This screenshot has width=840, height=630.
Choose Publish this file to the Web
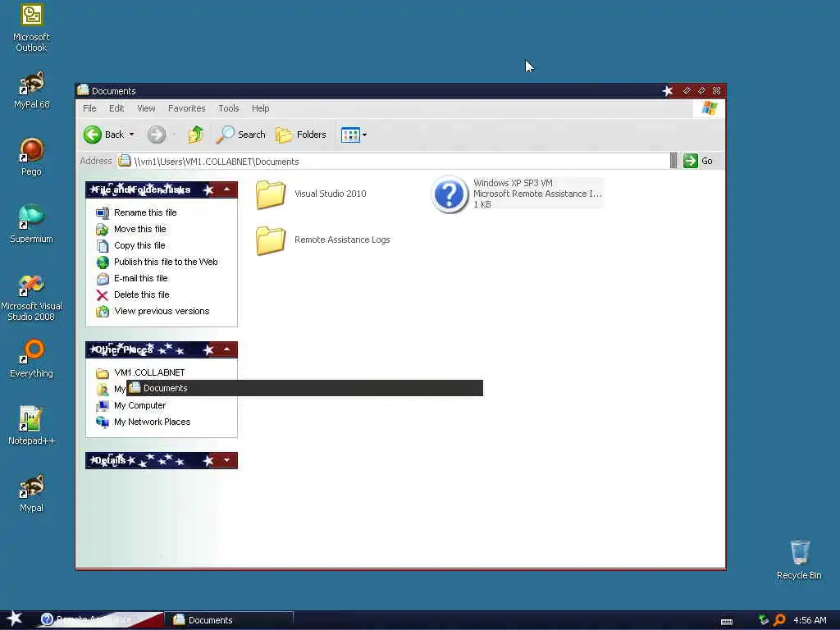pyautogui.click(x=166, y=262)
